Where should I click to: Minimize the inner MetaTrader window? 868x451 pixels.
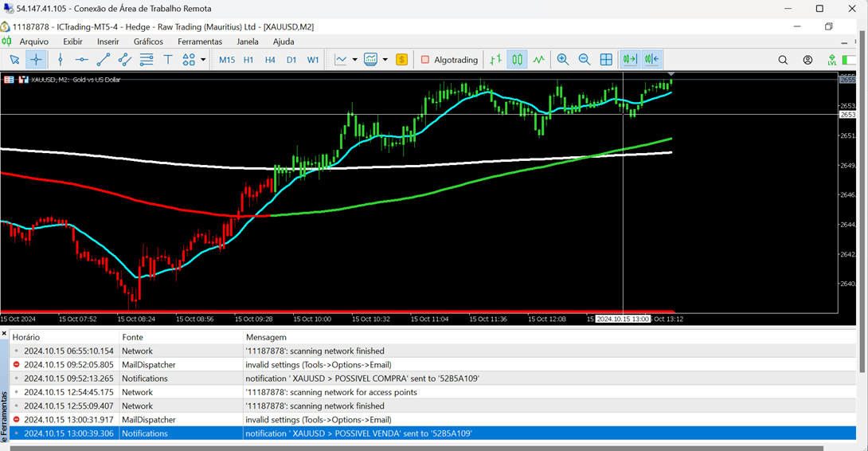[797, 26]
